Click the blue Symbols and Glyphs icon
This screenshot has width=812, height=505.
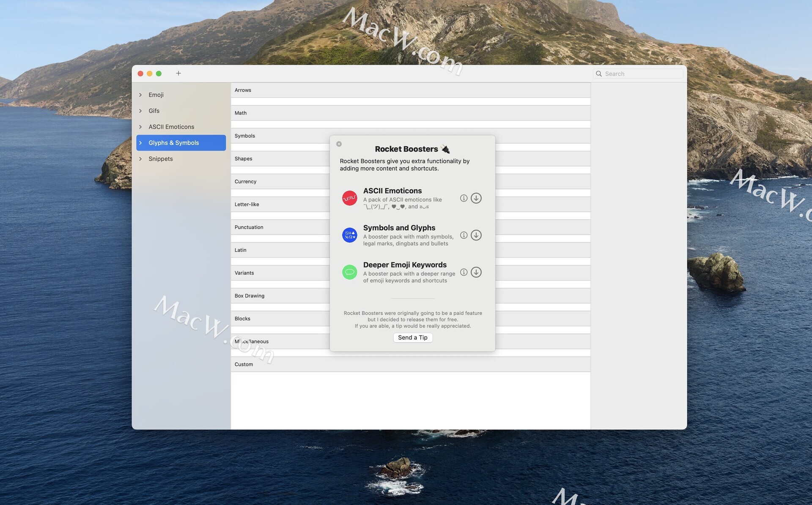[x=349, y=235]
